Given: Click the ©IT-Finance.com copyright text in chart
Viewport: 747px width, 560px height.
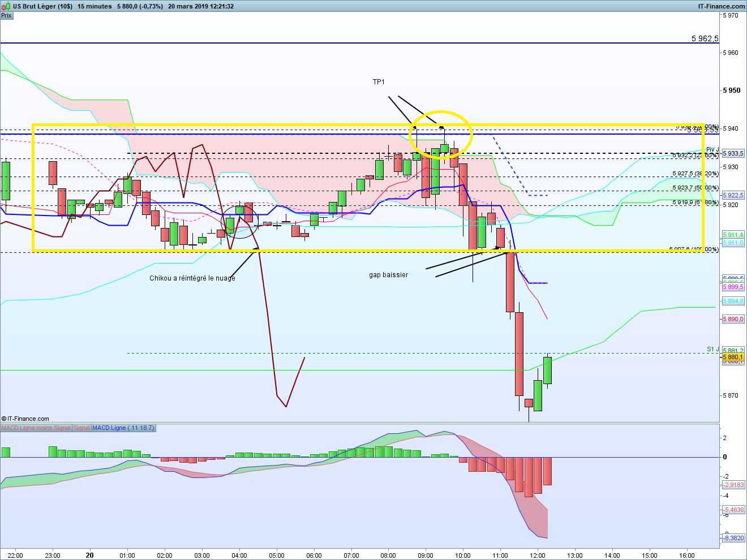Looking at the screenshot, I should pyautogui.click(x=25, y=419).
